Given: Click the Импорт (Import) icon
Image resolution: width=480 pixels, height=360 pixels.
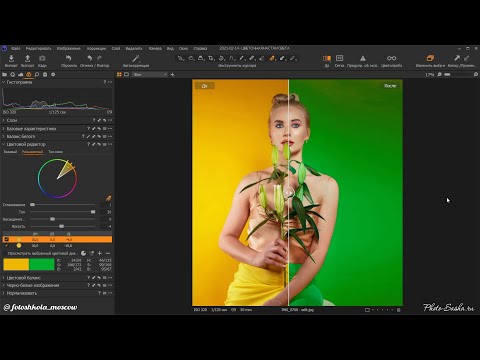Looking at the screenshot, I should coord(11,58).
